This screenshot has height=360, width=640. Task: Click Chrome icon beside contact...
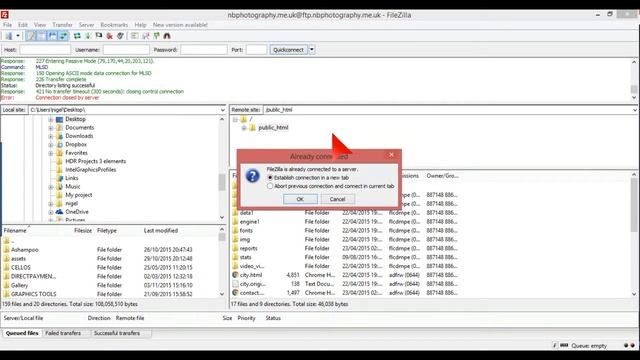pyautogui.click(x=235, y=293)
